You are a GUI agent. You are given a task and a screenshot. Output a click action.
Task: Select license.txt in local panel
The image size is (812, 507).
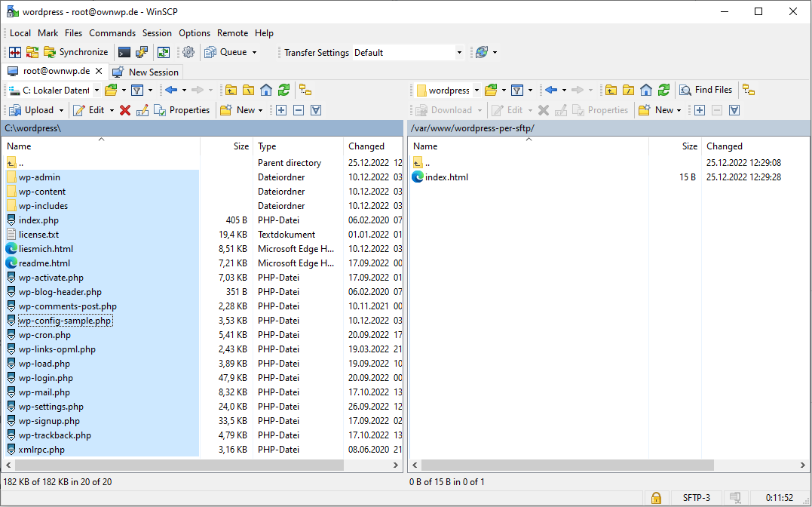point(39,235)
